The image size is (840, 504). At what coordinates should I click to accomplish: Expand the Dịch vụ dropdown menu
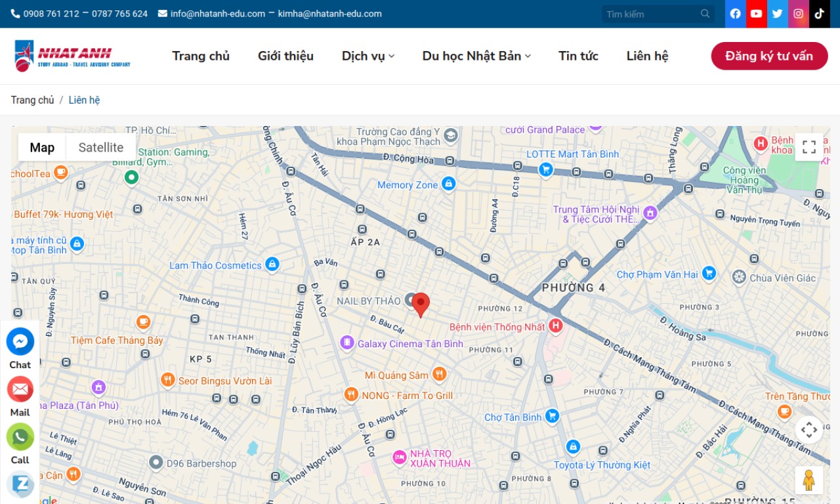[x=368, y=56]
